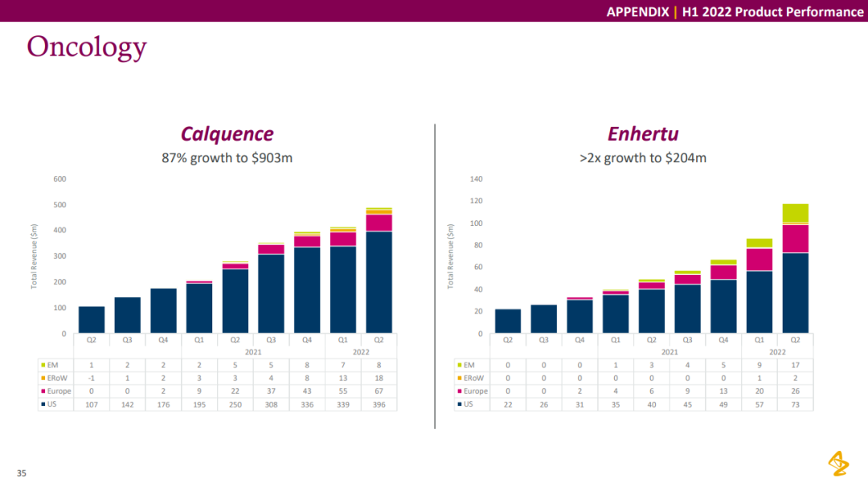Click the Calquence "Total Revenue ($m)" axis title
The width and height of the screenshot is (868, 487).
pyautogui.click(x=34, y=256)
